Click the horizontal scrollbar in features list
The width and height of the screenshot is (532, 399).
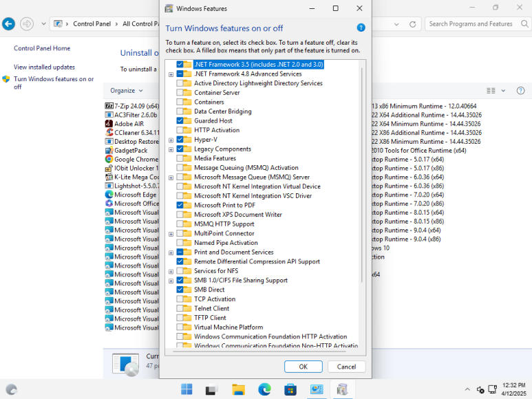(x=259, y=352)
